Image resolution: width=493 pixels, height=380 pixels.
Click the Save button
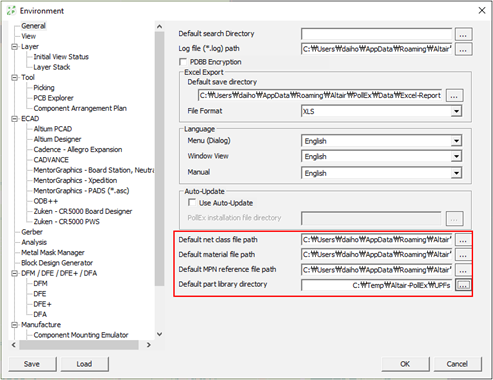click(x=32, y=364)
